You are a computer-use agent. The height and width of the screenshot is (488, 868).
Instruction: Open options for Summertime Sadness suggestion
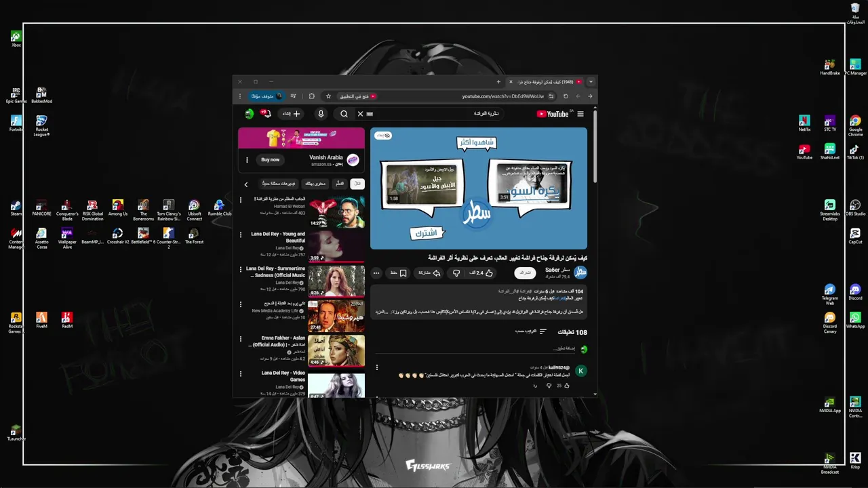(x=240, y=269)
